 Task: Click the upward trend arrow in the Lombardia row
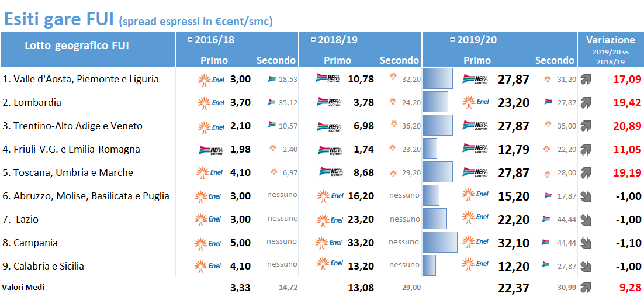586,102
